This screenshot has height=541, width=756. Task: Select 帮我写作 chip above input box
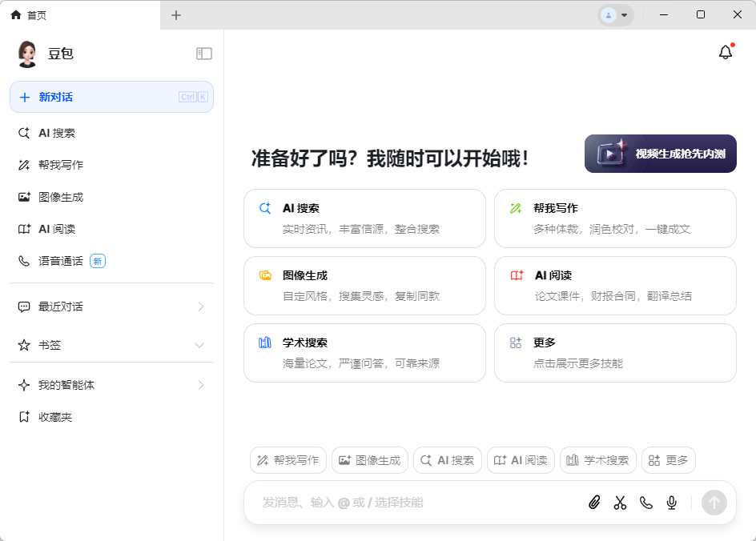point(288,460)
